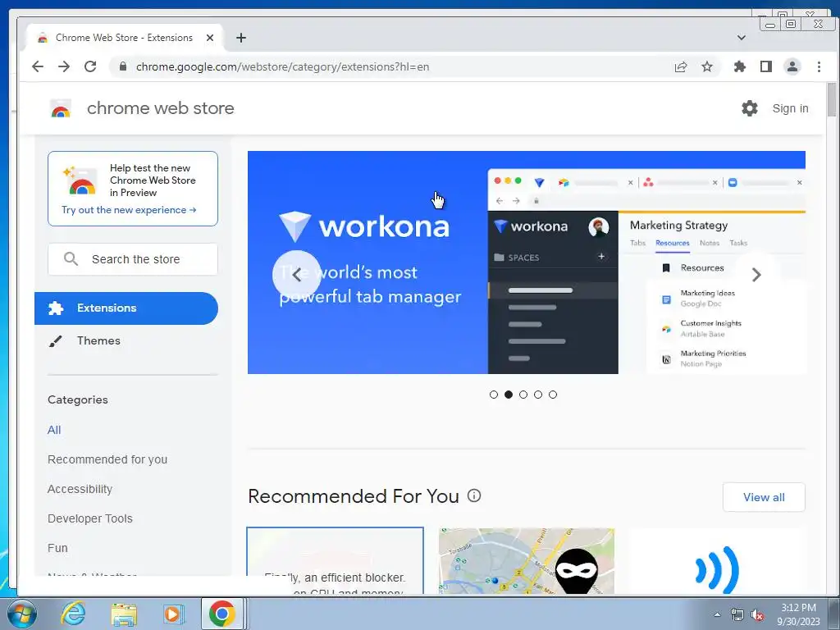This screenshot has width=840, height=630.
Task: Show the previous carousel slide
Action: [x=297, y=274]
